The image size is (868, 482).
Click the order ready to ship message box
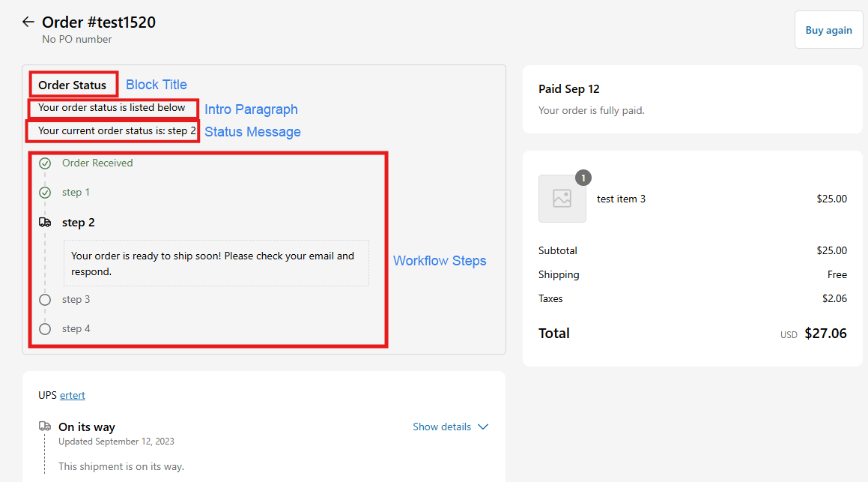click(216, 263)
